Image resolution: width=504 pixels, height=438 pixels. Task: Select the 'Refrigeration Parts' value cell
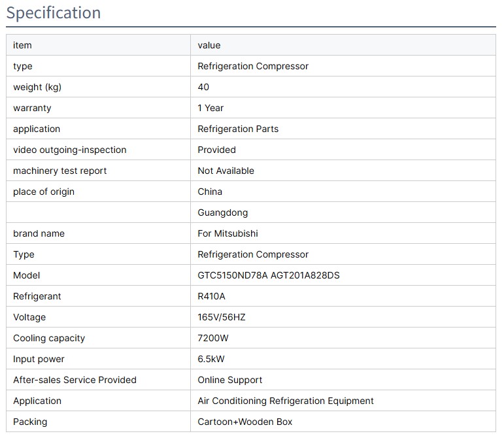[238, 129]
